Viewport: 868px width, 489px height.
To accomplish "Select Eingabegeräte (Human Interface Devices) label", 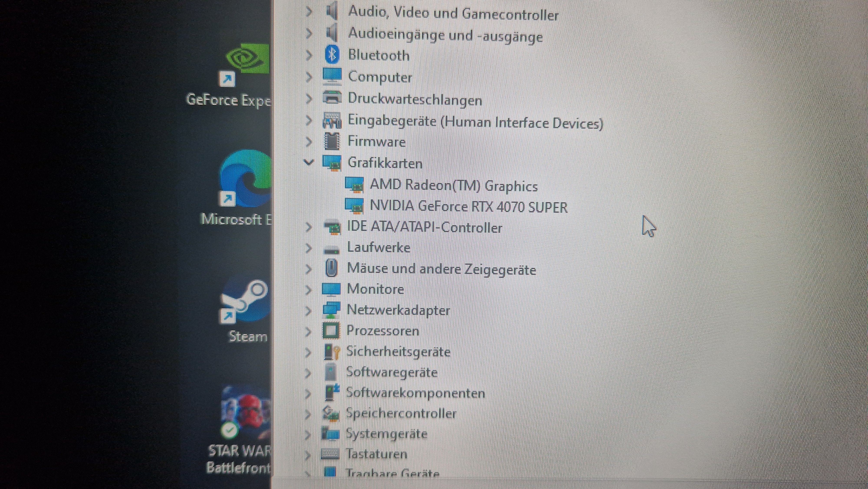I will tap(475, 122).
